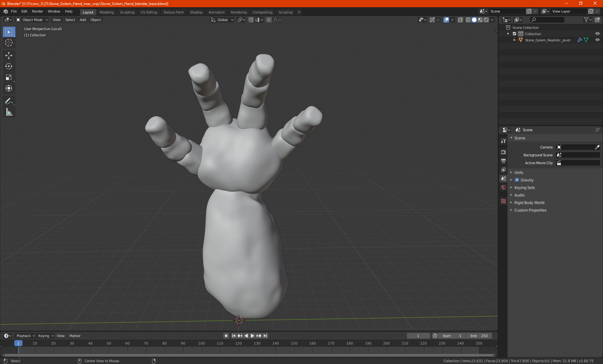Open the Keying dropdown
Image resolution: width=603 pixels, height=364 pixels.
[46, 336]
